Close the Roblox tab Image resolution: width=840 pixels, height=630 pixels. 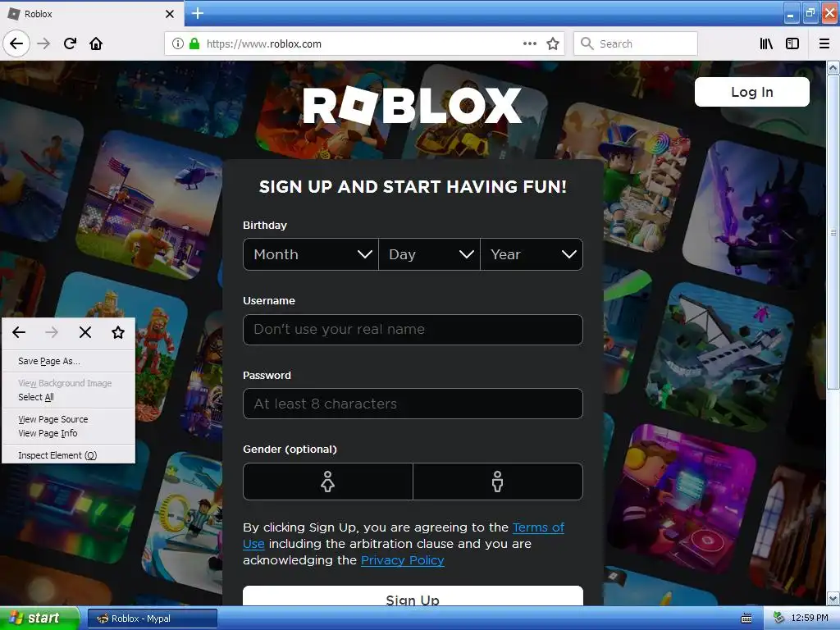pos(170,14)
